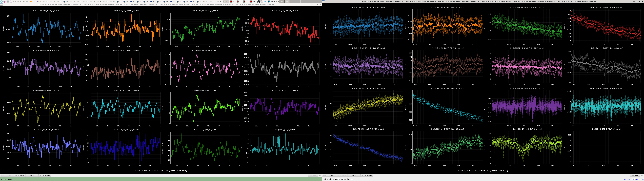This screenshot has width=644, height=181.
Task: Click reset button in left ndscope window
Action: [x=32, y=175]
